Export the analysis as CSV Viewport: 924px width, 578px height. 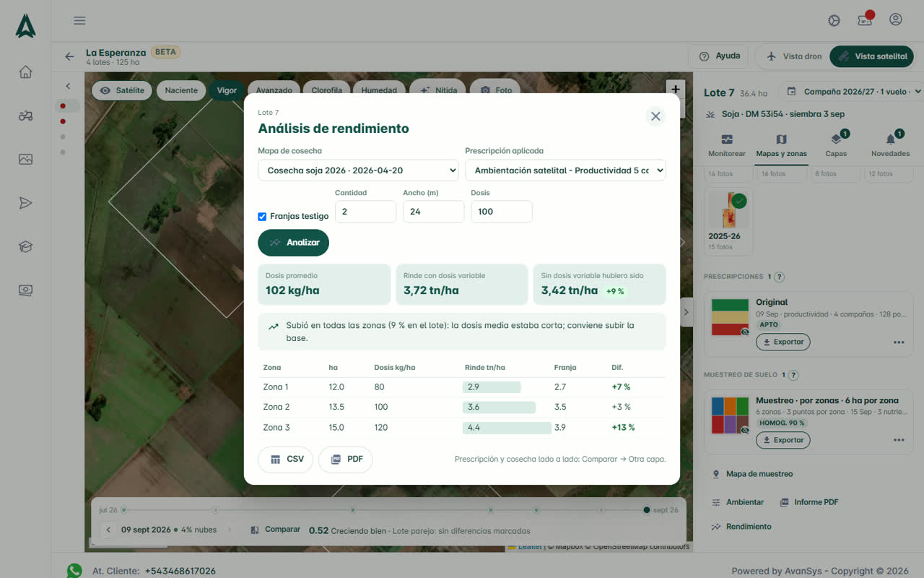tap(285, 460)
